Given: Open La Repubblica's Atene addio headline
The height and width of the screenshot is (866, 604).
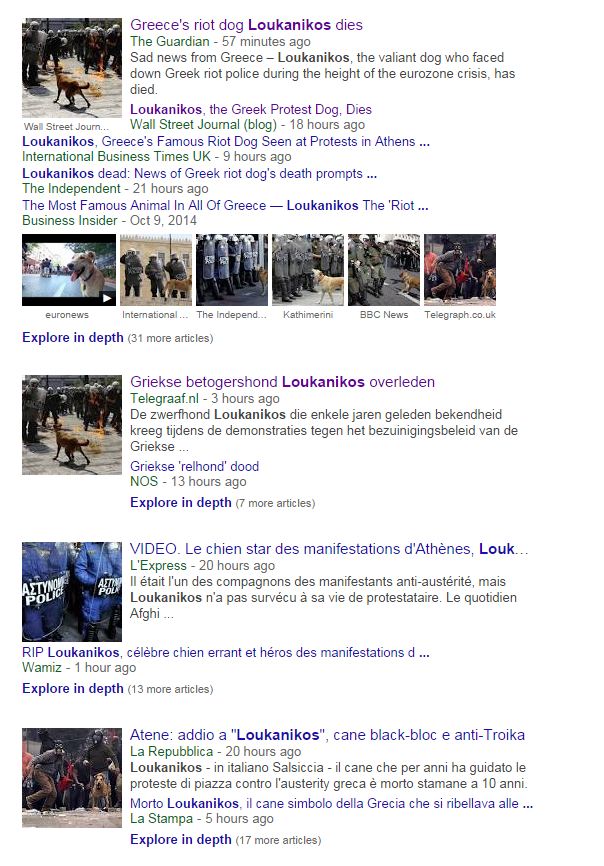Looking at the screenshot, I should click(327, 735).
